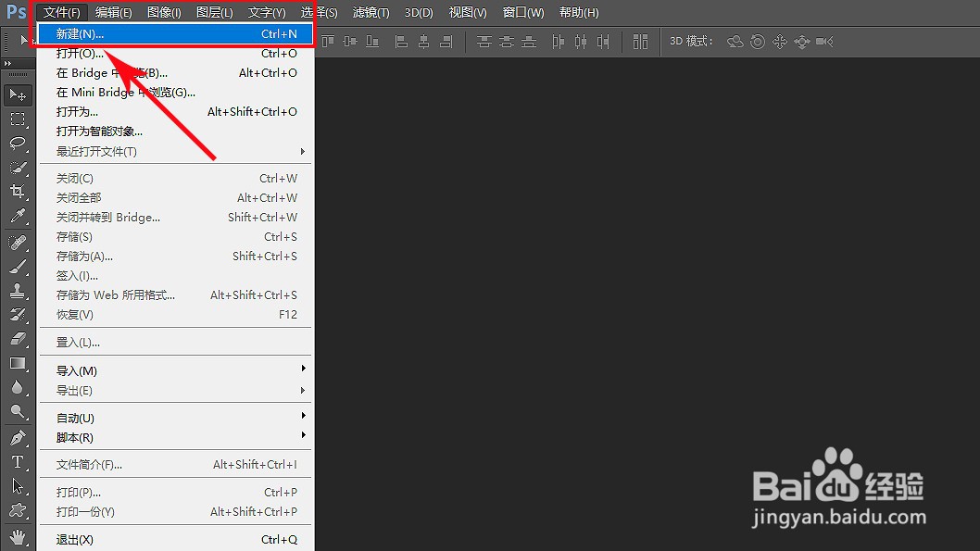980x551 pixels.
Task: Click the 3D slide object icon
Action: 802,42
